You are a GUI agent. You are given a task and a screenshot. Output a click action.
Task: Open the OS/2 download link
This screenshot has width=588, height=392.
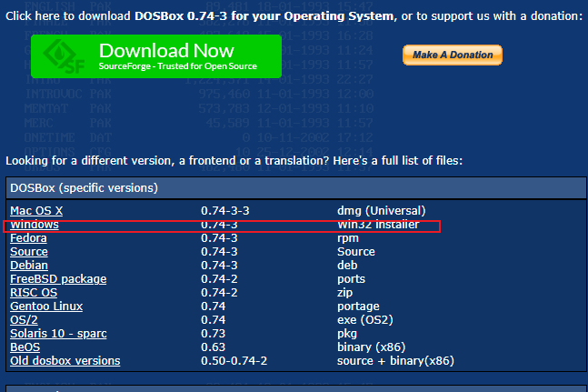[24, 319]
